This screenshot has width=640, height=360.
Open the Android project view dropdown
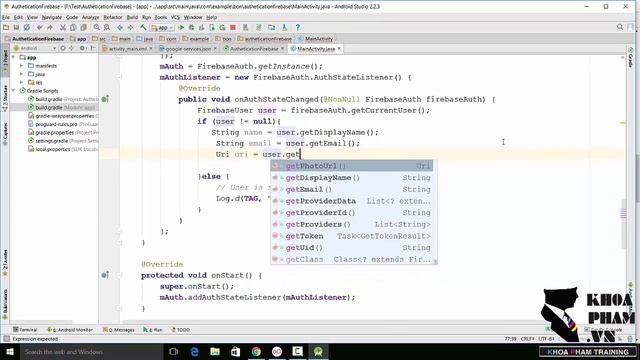tap(35, 48)
